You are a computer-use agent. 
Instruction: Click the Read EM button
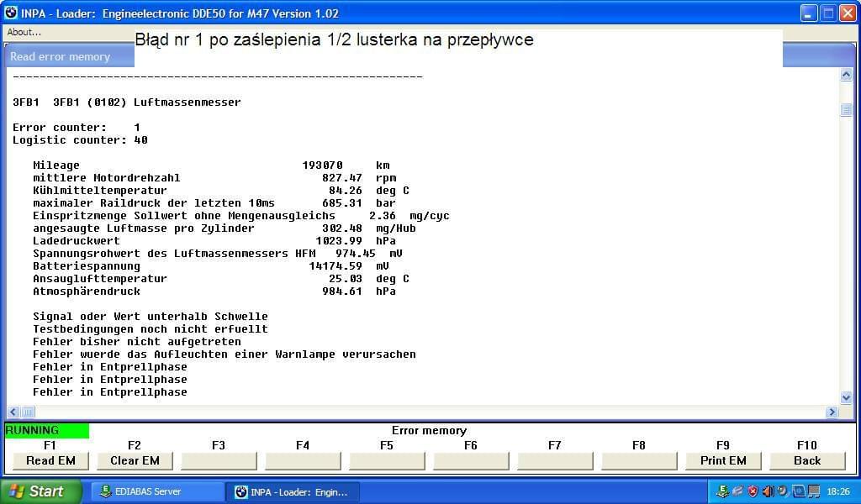pos(50,460)
